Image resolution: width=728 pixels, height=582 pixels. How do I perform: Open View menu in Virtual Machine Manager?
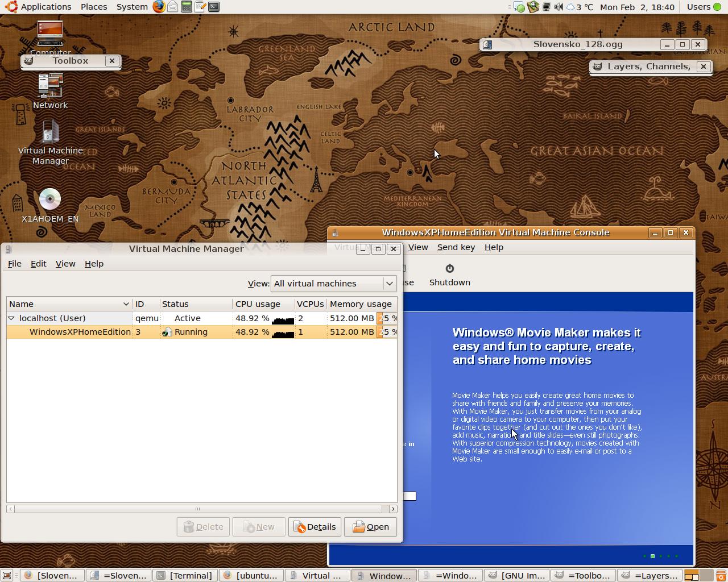(65, 264)
